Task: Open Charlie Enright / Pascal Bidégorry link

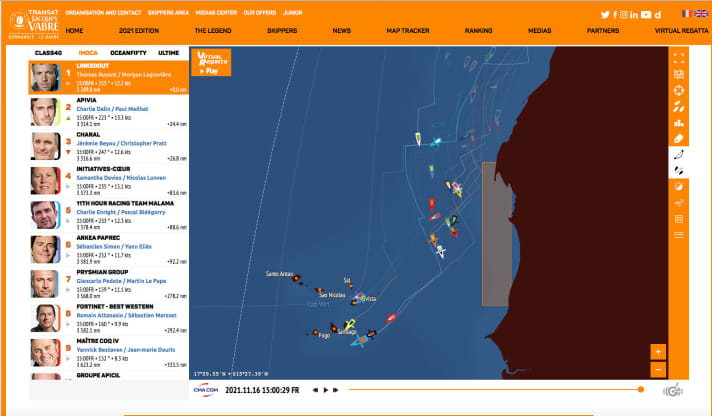Action: [x=121, y=212]
